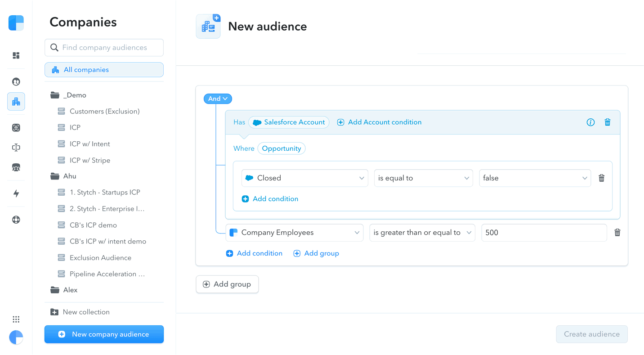Click Add Account condition

coord(379,122)
